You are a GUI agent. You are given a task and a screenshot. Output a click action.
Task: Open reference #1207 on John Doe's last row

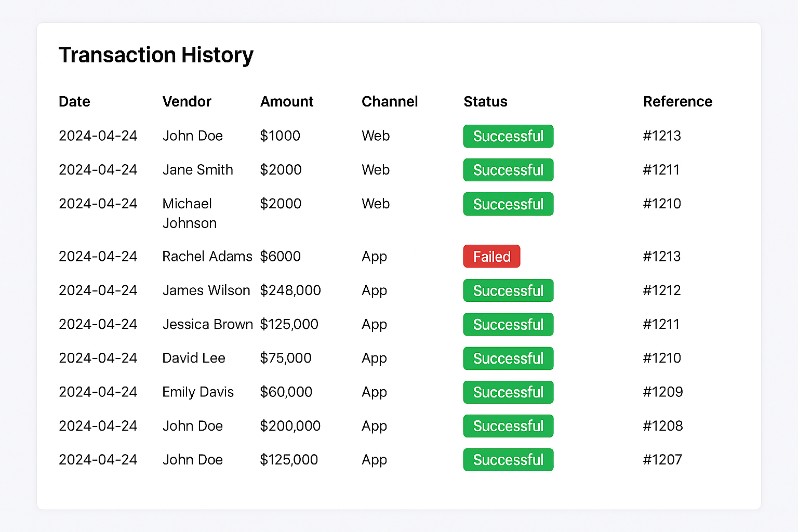coord(662,460)
